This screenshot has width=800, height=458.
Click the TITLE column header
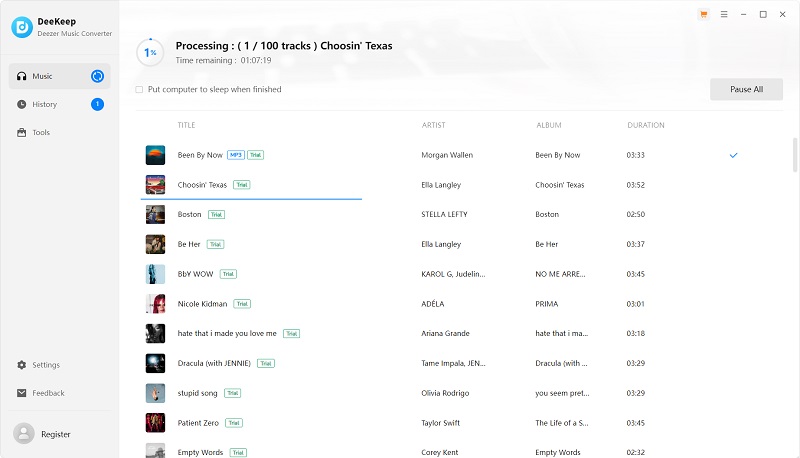(186, 125)
